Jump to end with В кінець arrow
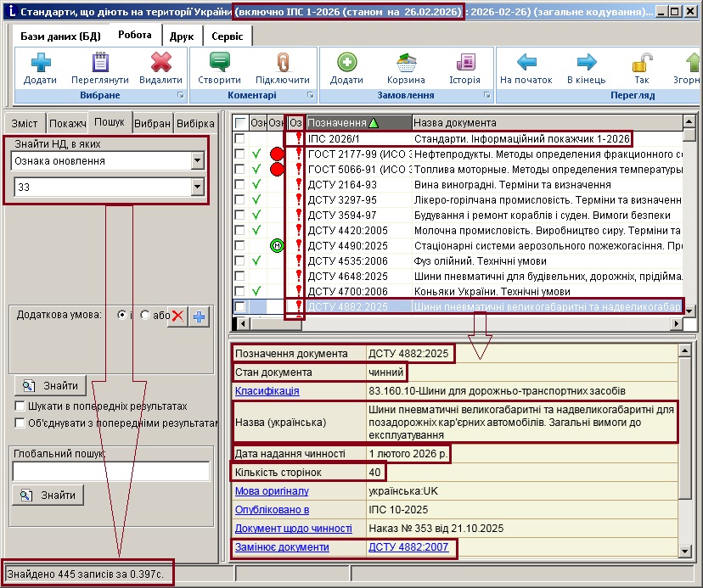 click(x=586, y=63)
